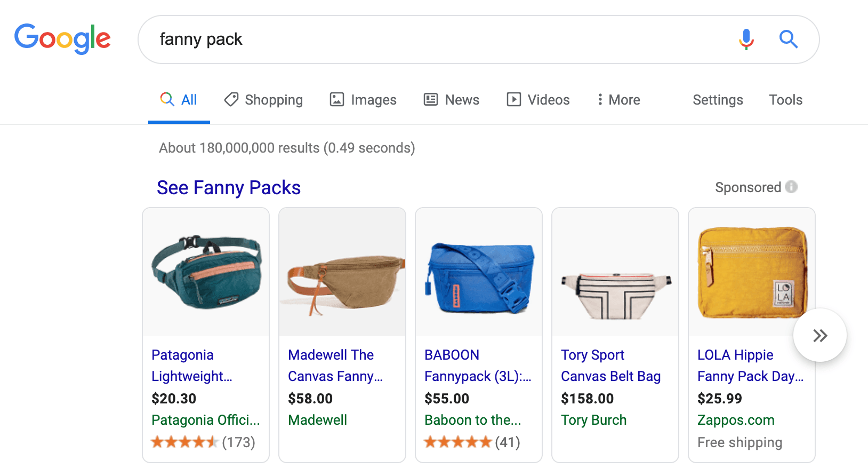The image size is (868, 476).
Task: Open the Shopping tab
Action: tap(263, 100)
